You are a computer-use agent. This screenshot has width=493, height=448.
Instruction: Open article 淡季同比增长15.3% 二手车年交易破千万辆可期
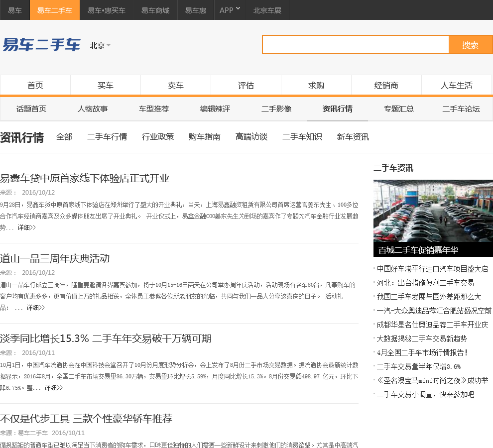point(106,338)
